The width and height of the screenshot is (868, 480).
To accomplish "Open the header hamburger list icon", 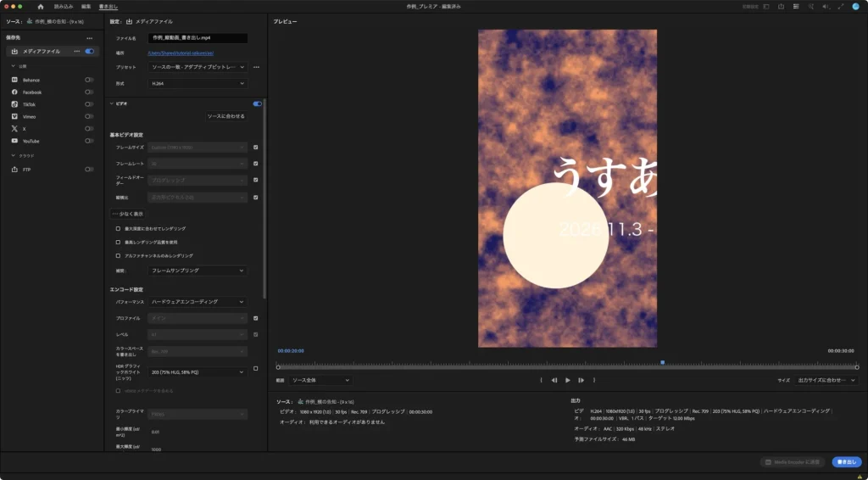I will [x=796, y=7].
